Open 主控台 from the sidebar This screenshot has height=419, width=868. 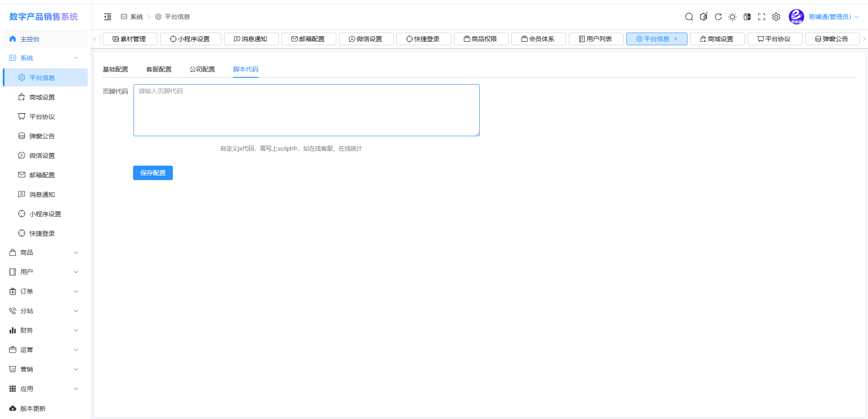pos(30,39)
